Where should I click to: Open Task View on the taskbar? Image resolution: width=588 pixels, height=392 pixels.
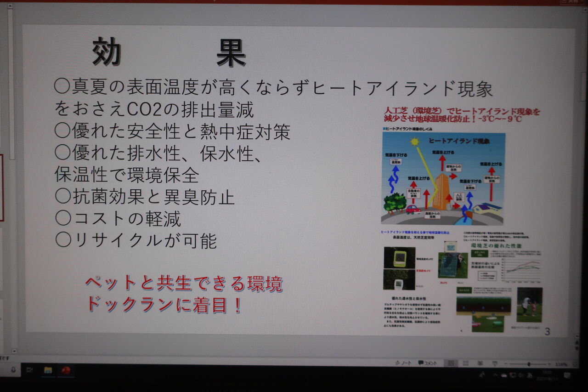[30, 370]
